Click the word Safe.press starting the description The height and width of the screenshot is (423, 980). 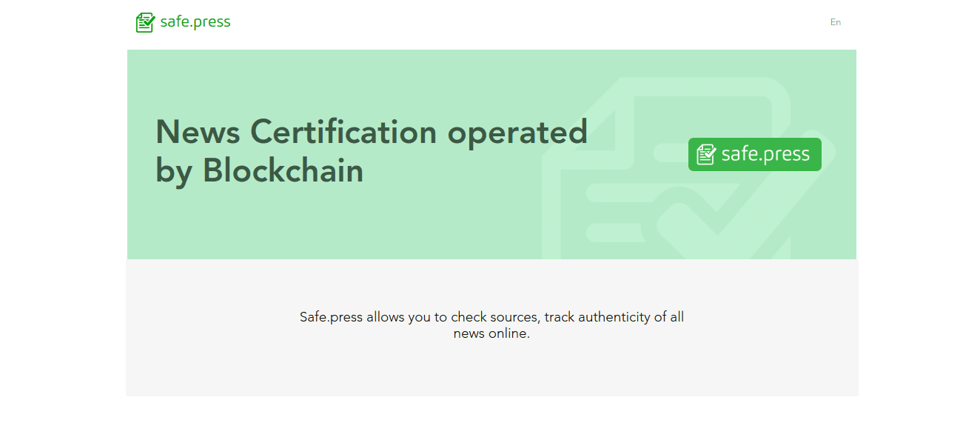[331, 317]
